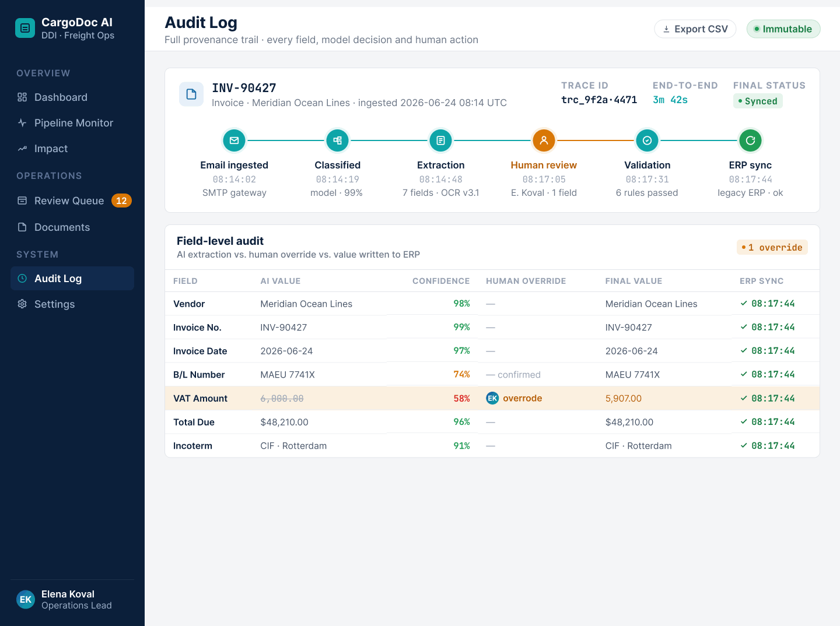This screenshot has width=840, height=626.
Task: Open the Dashboard page
Action: pyautogui.click(x=72, y=97)
